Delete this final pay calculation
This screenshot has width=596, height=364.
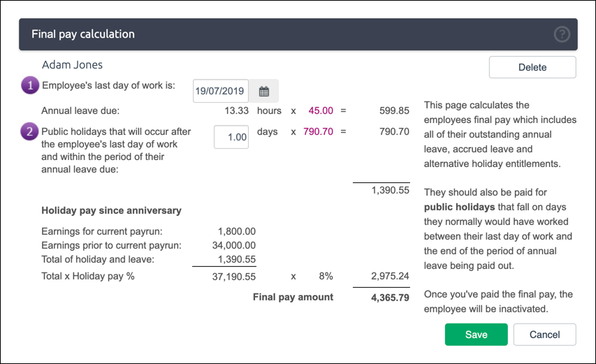[532, 67]
